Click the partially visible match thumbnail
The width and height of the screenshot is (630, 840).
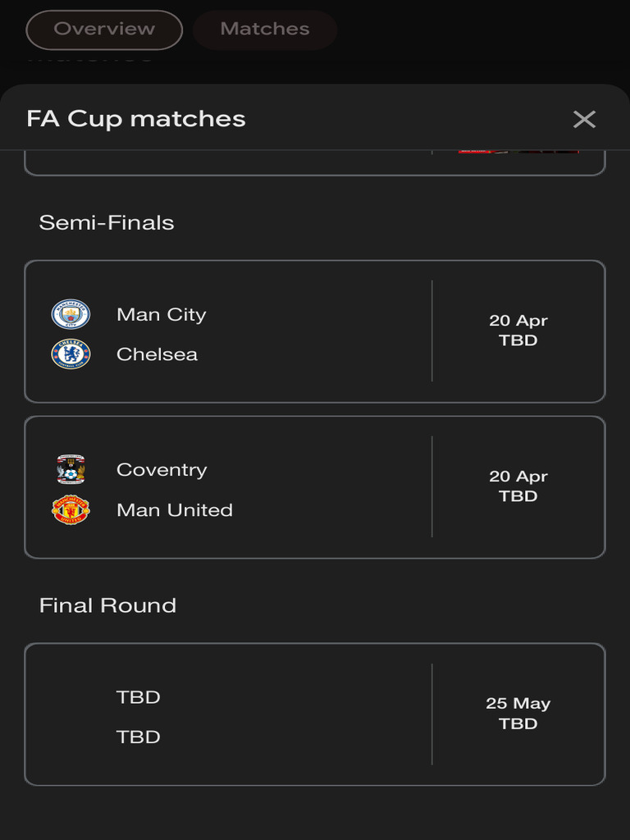click(518, 151)
